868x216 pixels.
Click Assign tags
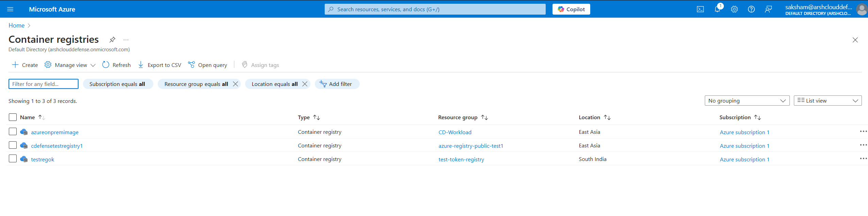[260, 65]
